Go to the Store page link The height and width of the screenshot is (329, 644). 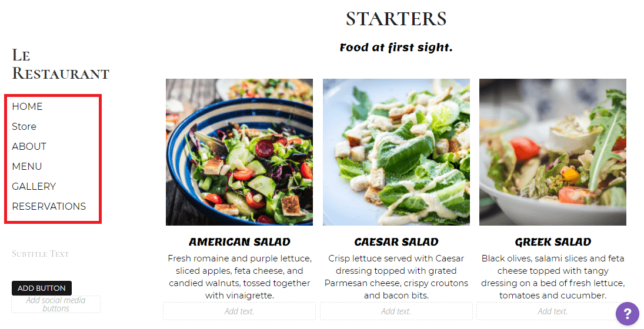[24, 126]
